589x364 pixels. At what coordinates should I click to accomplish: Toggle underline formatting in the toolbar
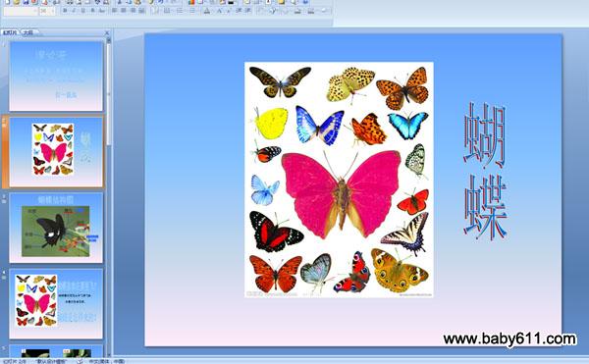[83, 11]
